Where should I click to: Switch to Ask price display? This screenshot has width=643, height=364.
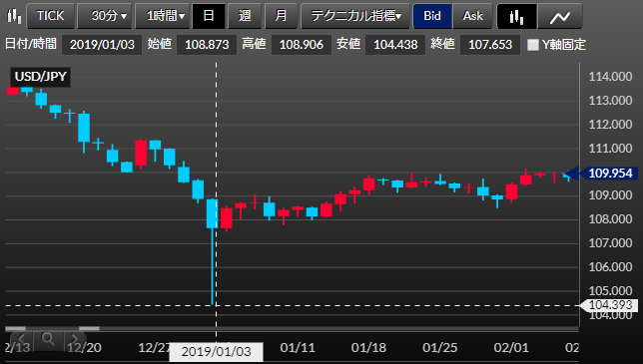[472, 16]
